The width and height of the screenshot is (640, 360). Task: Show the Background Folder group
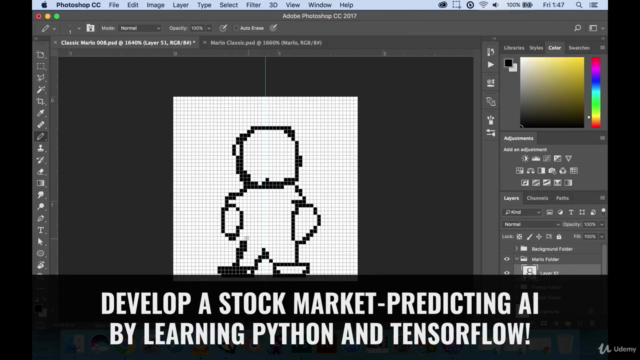pos(507,249)
